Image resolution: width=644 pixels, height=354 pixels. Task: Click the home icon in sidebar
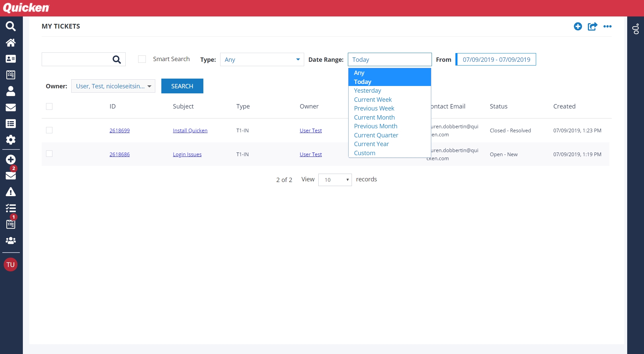(11, 43)
